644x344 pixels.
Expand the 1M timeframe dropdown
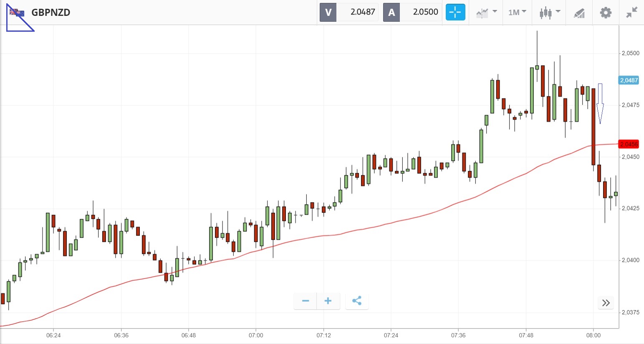pyautogui.click(x=517, y=12)
